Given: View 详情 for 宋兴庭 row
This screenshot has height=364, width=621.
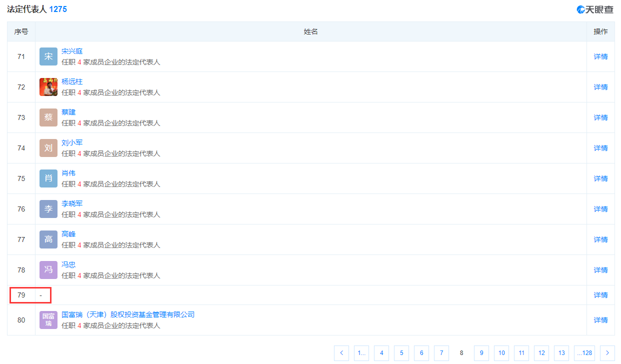Looking at the screenshot, I should click(600, 56).
